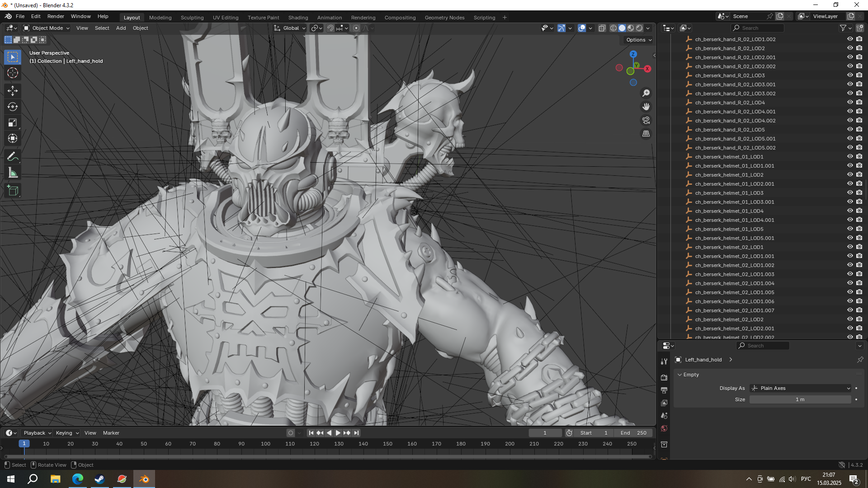This screenshot has width=868, height=488.
Task: Hide ch_berserk_helmet_01_LOD1 in viewport
Action: (x=850, y=157)
